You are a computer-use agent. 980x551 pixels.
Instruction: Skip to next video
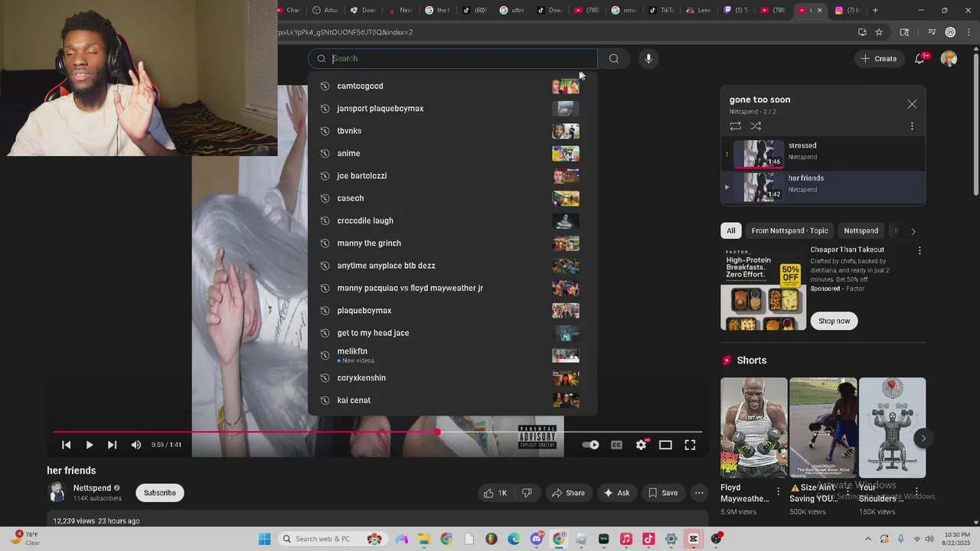click(x=112, y=445)
